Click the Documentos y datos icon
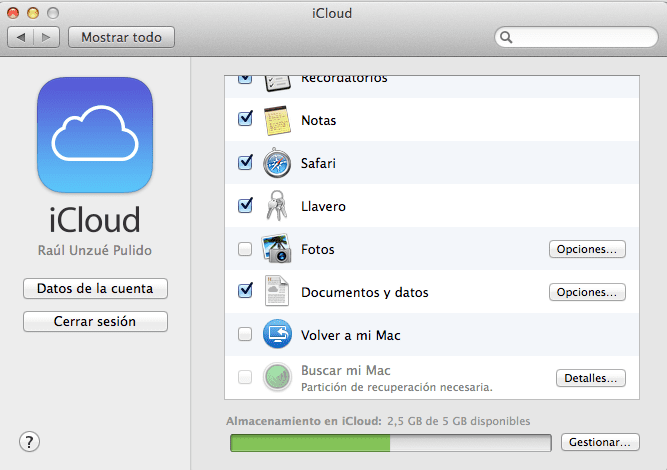The height and width of the screenshot is (470, 667). point(277,292)
